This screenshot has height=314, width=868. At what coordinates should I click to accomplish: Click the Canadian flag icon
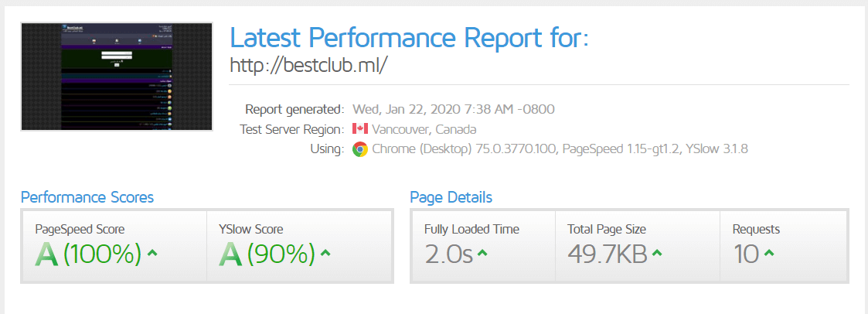pos(359,129)
